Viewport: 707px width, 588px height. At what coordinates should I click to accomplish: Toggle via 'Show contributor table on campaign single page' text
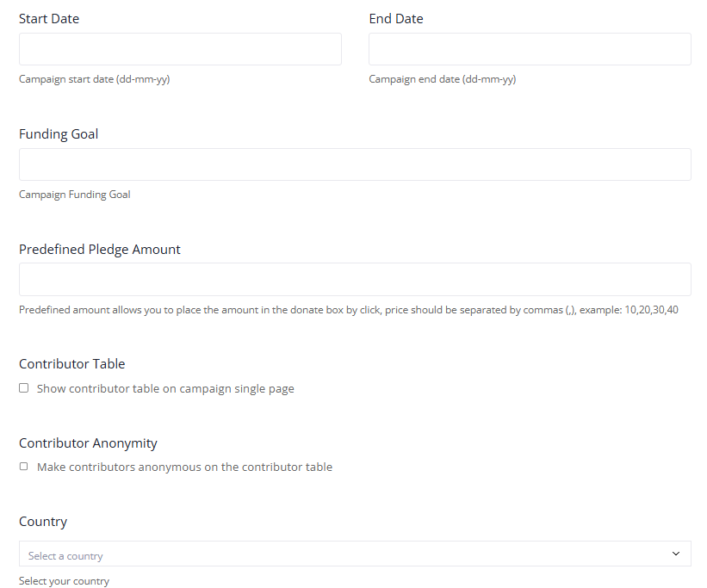(x=165, y=388)
